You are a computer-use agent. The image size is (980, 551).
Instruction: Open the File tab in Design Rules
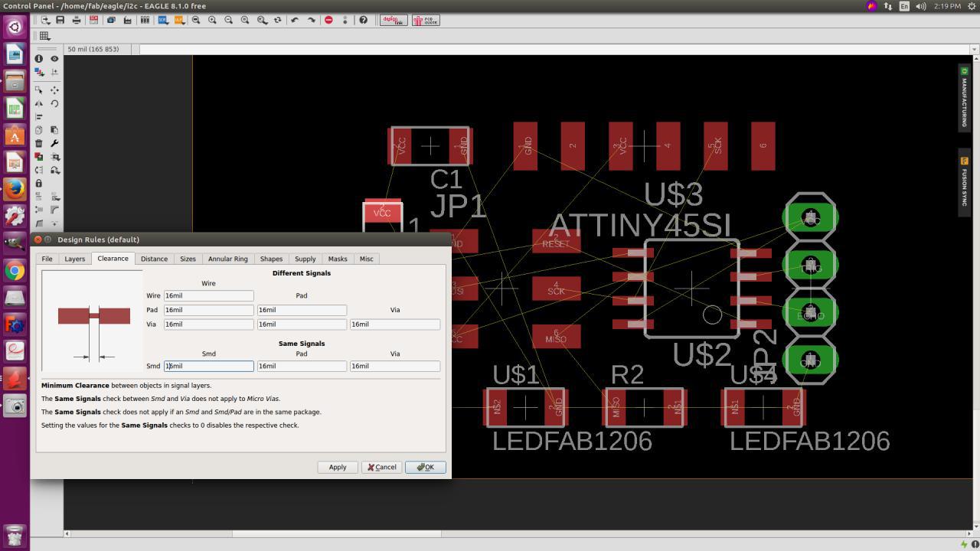[47, 259]
